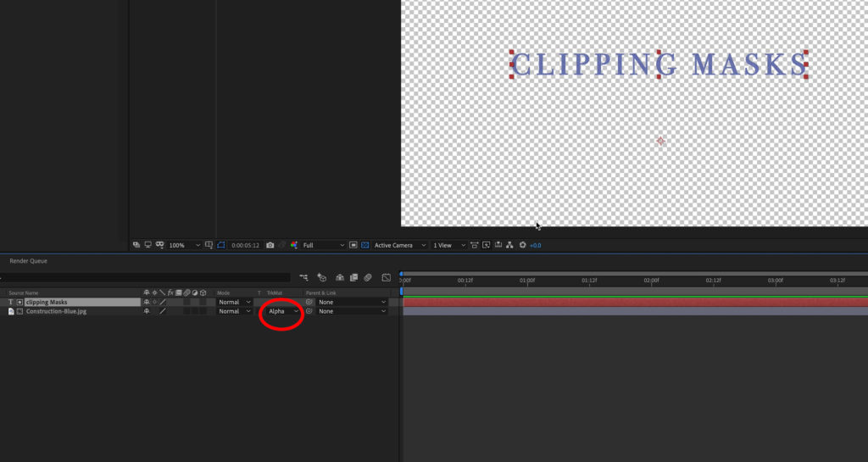This screenshot has height=462, width=868.
Task: Open the composition mini-flowchart in timeline
Action: click(303, 277)
